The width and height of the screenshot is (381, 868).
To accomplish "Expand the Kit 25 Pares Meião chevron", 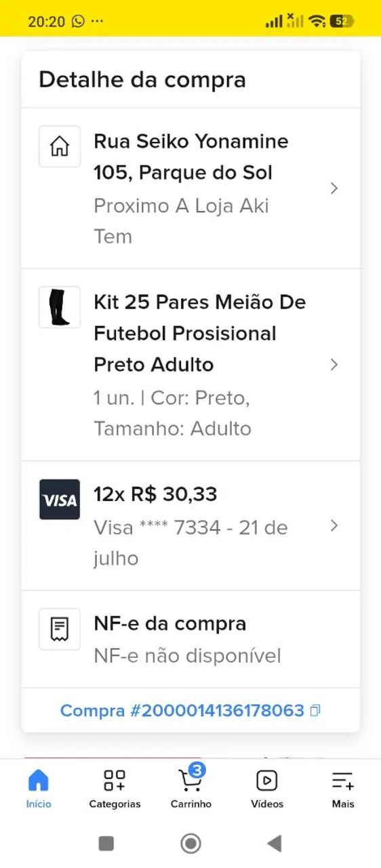I will click(334, 365).
